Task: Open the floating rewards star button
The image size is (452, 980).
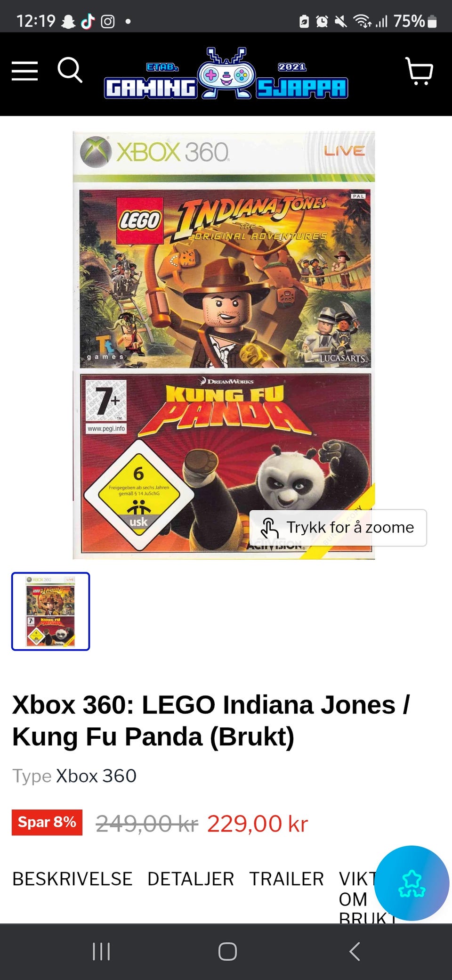Action: [x=412, y=883]
